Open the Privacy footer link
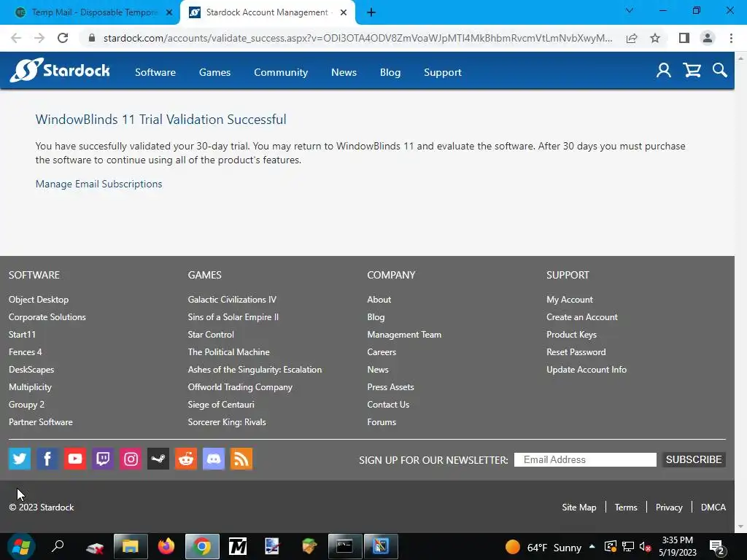The height and width of the screenshot is (560, 747). tap(669, 507)
